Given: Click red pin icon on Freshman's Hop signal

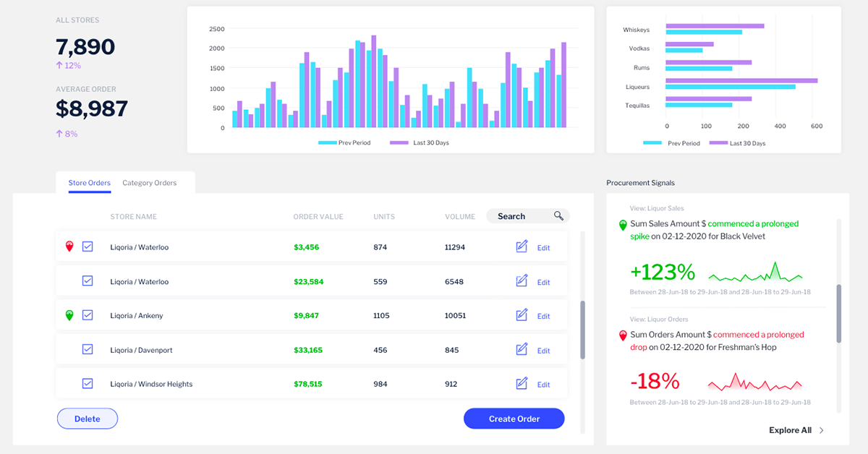Looking at the screenshot, I should click(x=622, y=336).
